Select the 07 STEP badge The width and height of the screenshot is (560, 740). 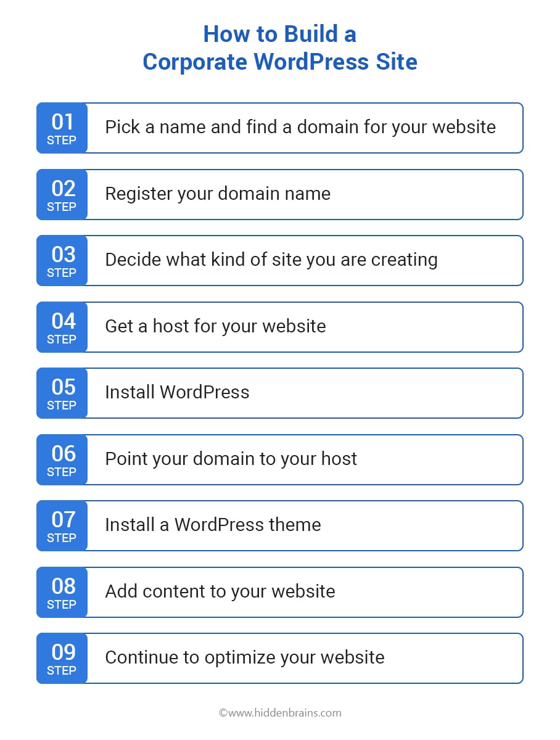pyautogui.click(x=62, y=525)
